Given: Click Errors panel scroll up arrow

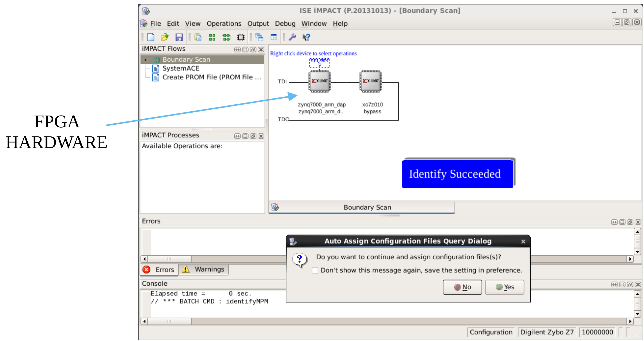Looking at the screenshot, I should click(x=637, y=232).
